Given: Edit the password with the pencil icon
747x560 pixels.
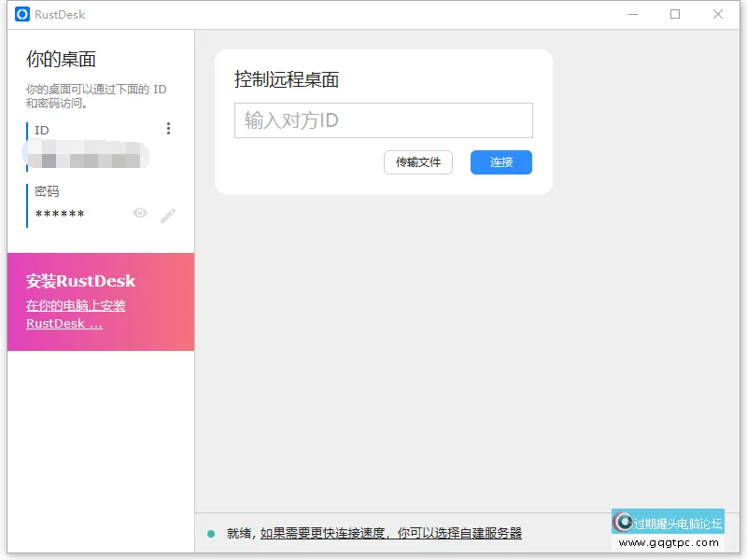Looking at the screenshot, I should [x=169, y=213].
